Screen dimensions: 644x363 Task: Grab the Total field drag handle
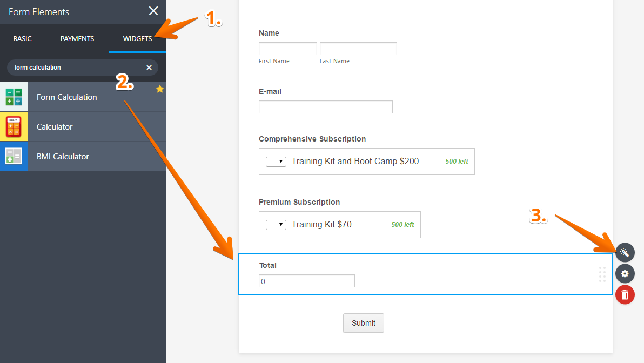tap(602, 274)
